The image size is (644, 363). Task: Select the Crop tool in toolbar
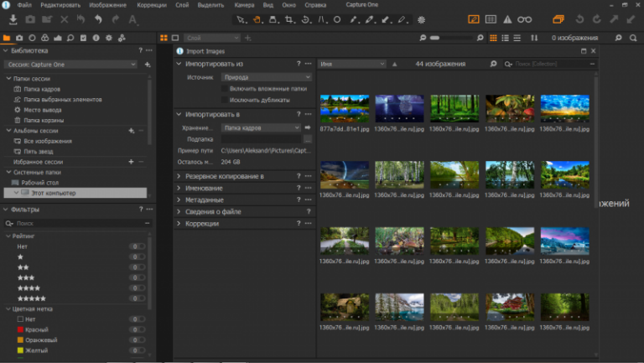pos(289,19)
